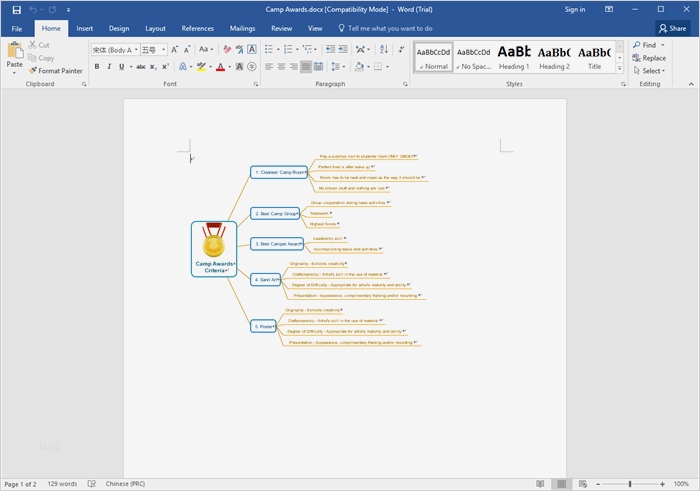Image resolution: width=700 pixels, height=491 pixels.
Task: Apply bullet list formatting
Action: click(269, 48)
